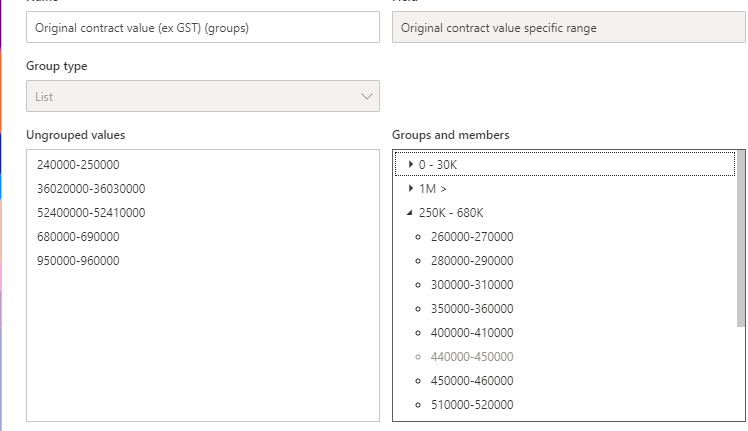Select member 450000-460000
The width and height of the screenshot is (748, 431).
click(x=472, y=380)
